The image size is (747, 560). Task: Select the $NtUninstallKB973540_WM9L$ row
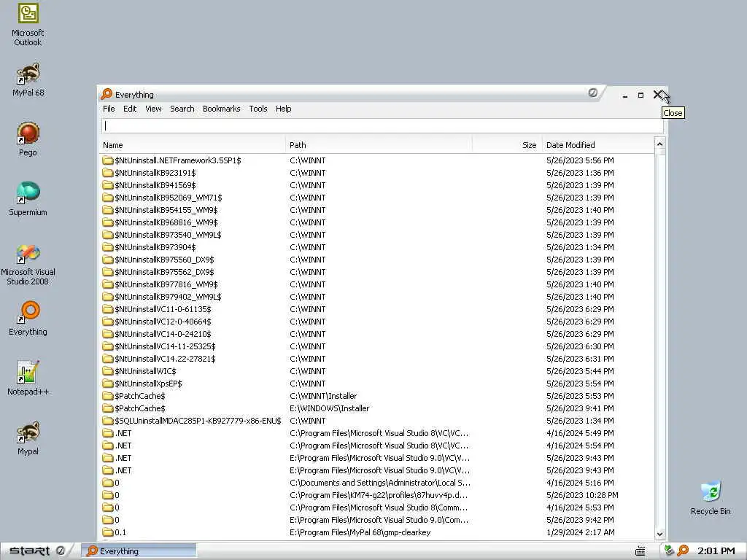click(377, 235)
